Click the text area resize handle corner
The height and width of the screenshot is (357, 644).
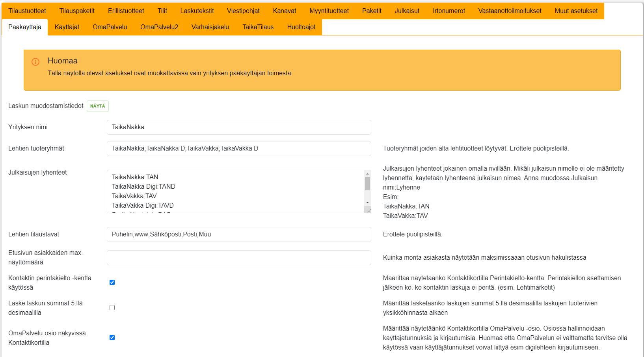pyautogui.click(x=368, y=210)
